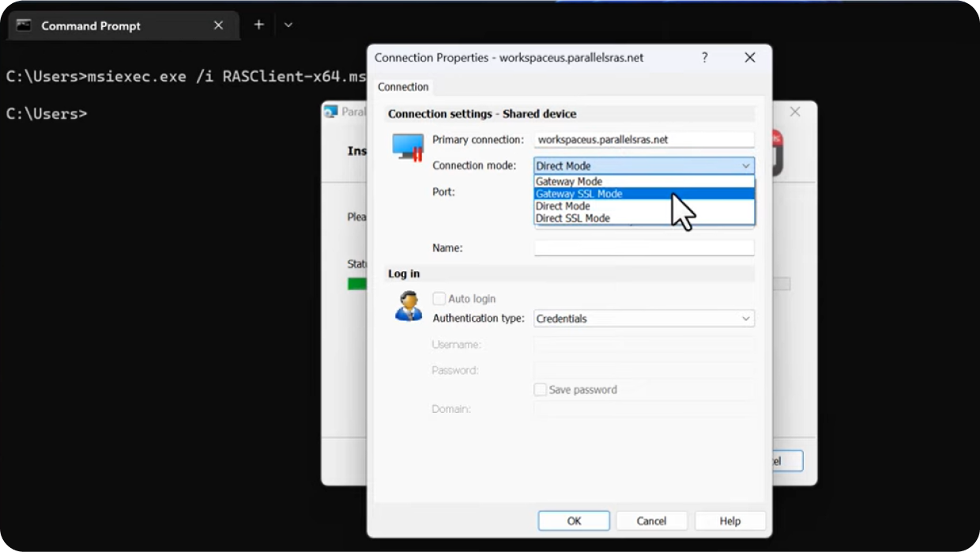Choose Direct SSL Mode from list
Screen dimensions: 980x552
[x=573, y=218]
